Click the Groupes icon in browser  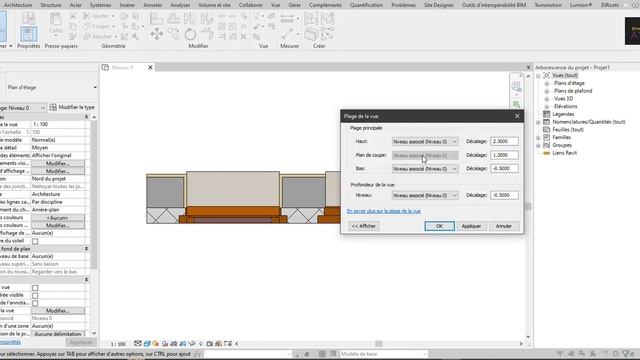point(547,145)
